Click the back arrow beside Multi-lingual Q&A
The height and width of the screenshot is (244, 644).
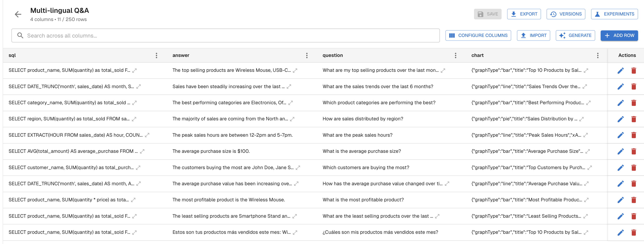click(x=18, y=14)
